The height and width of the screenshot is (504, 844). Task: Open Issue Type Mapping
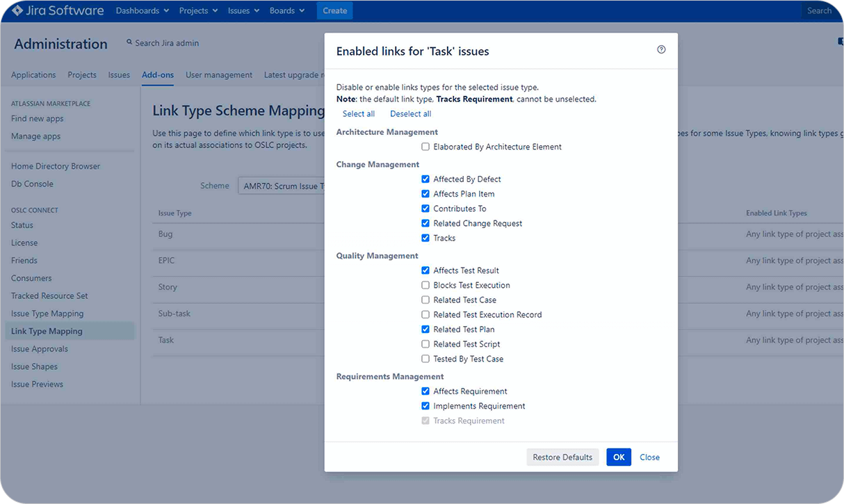tap(47, 314)
